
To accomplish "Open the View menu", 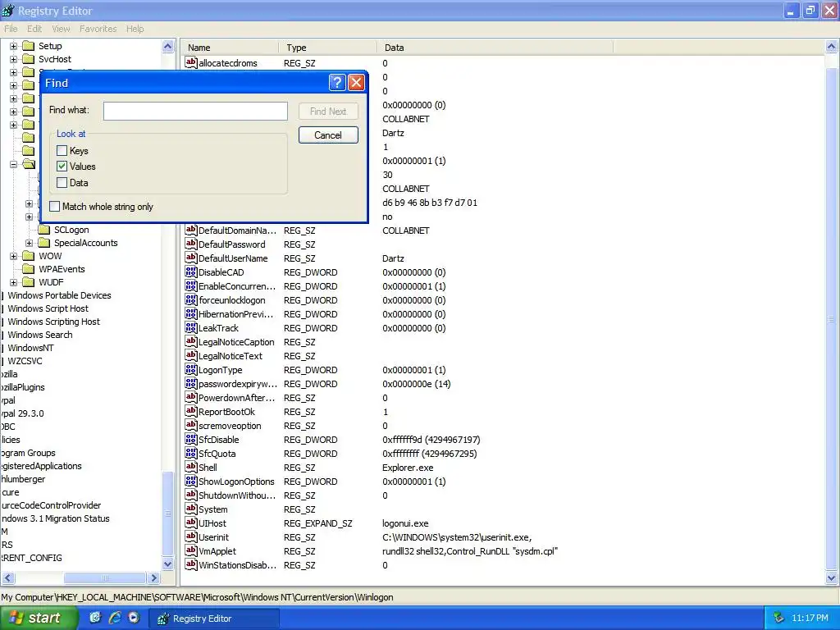I will click(x=61, y=29).
